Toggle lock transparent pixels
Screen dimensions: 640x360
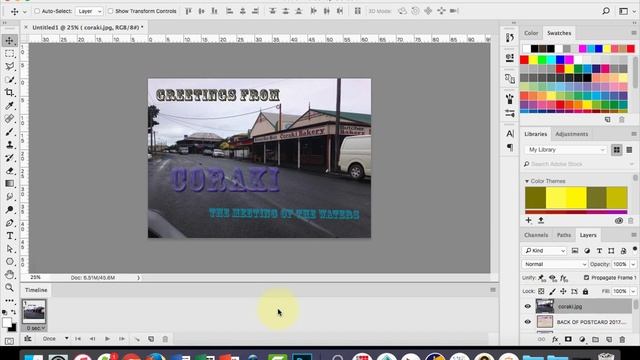coord(541,291)
